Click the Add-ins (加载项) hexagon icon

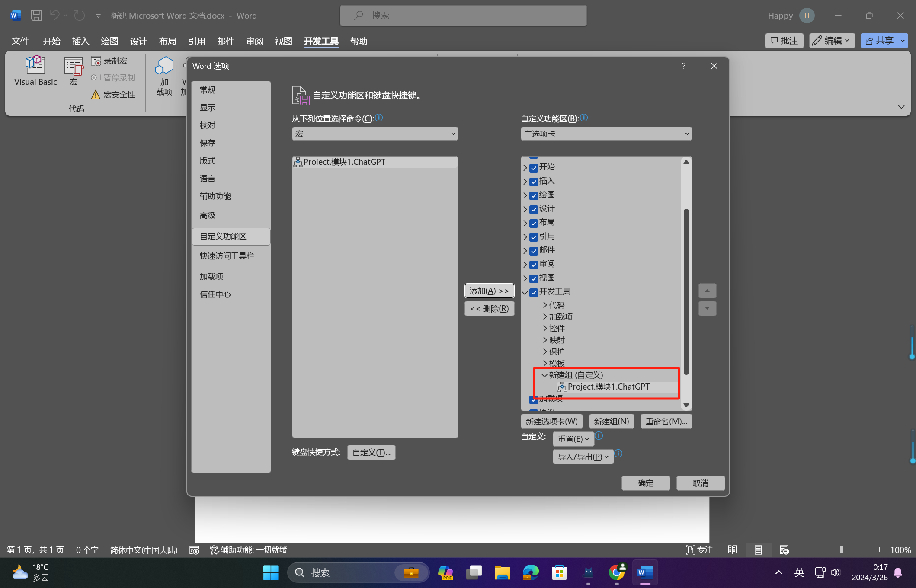tap(164, 66)
